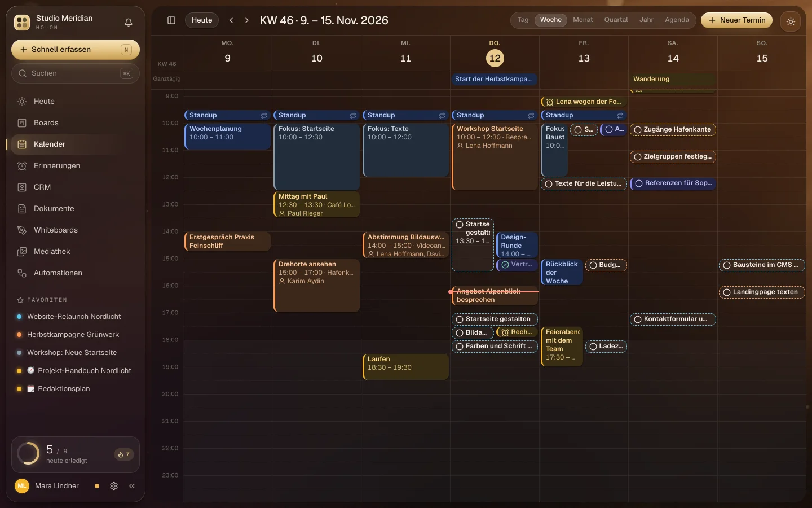Image resolution: width=812 pixels, height=508 pixels.
Task: Focus the Suchen search field
Action: click(x=76, y=73)
